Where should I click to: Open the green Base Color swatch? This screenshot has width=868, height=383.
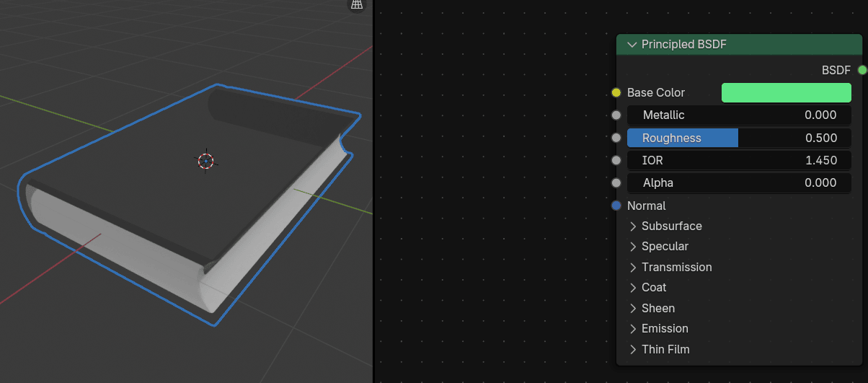pyautogui.click(x=786, y=92)
